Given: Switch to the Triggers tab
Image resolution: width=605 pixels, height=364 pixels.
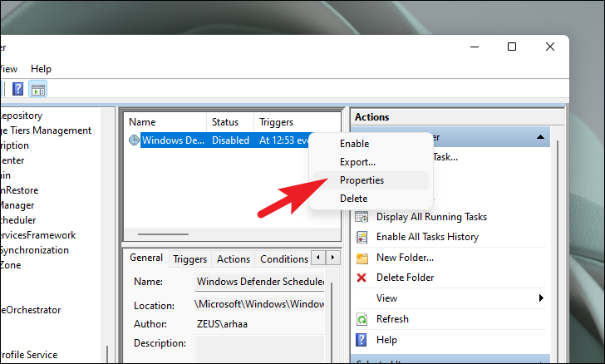Looking at the screenshot, I should (189, 259).
